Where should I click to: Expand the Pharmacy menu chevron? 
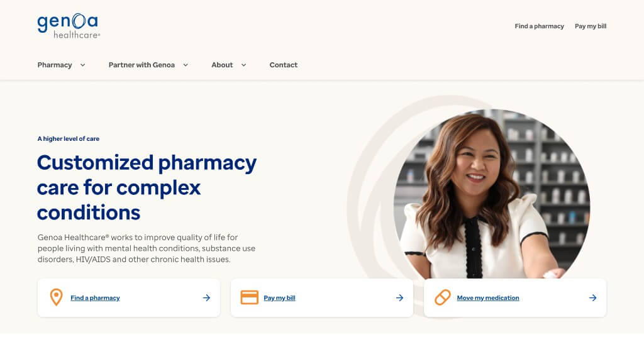click(82, 65)
